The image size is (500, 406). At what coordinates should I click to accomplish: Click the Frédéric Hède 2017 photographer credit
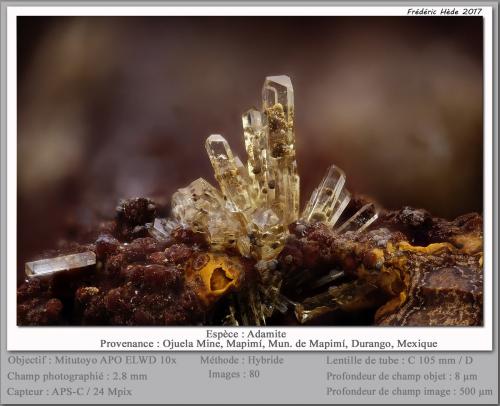[444, 12]
